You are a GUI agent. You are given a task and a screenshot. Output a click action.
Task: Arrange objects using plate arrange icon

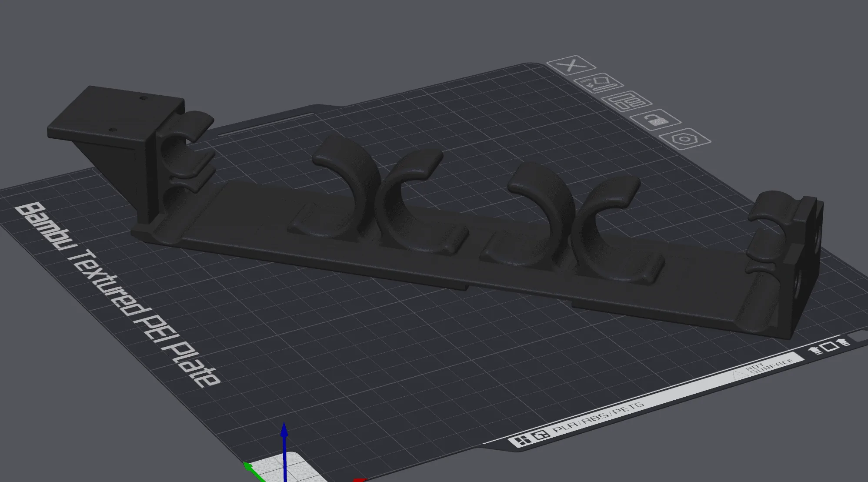click(626, 102)
